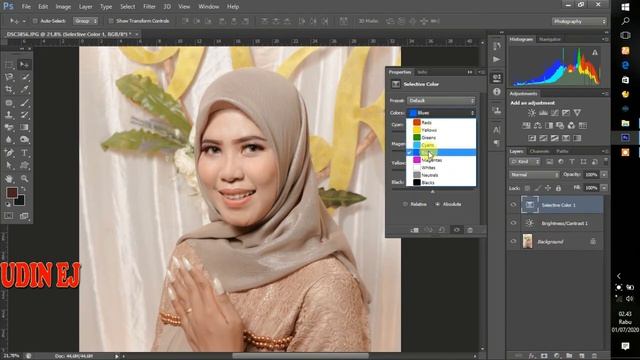Select the Hand tool
640x360 pixels.
[9, 178]
